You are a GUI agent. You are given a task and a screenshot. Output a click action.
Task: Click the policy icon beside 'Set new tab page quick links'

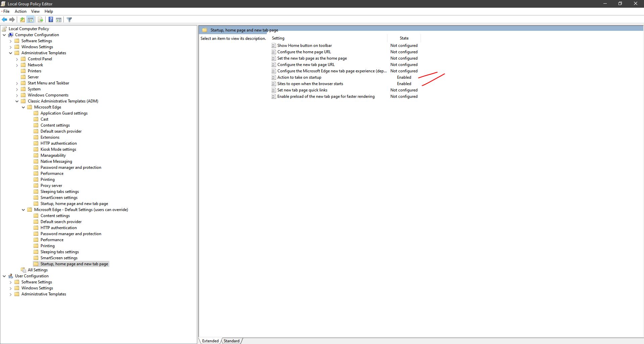point(274,90)
